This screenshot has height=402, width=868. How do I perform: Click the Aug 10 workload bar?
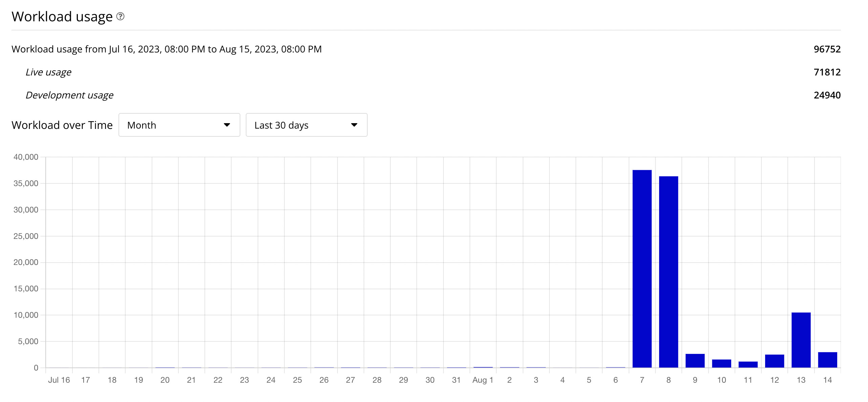(721, 363)
